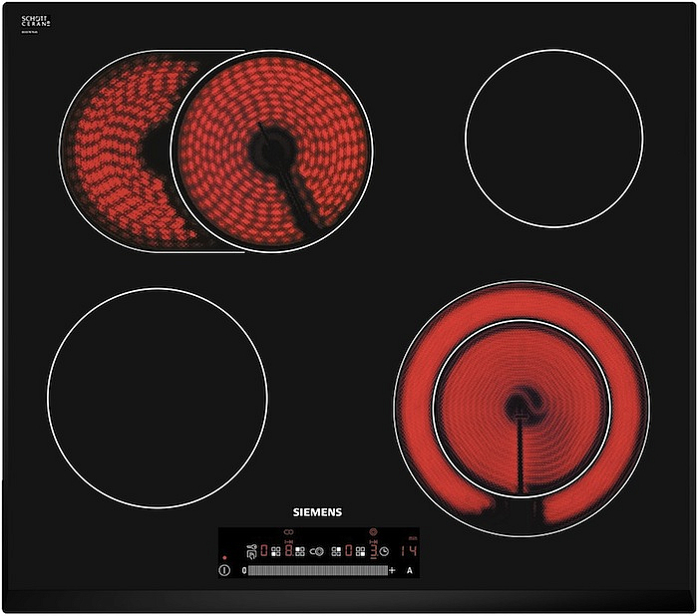Tap the "0" at the slider's left end
This screenshot has height=616, width=698.
point(244,570)
